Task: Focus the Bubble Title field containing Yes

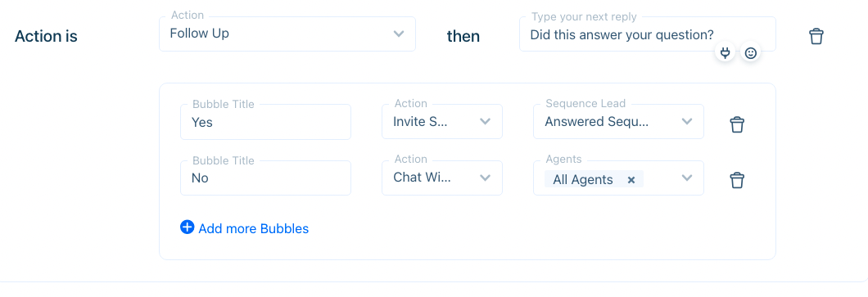Action: click(265, 122)
